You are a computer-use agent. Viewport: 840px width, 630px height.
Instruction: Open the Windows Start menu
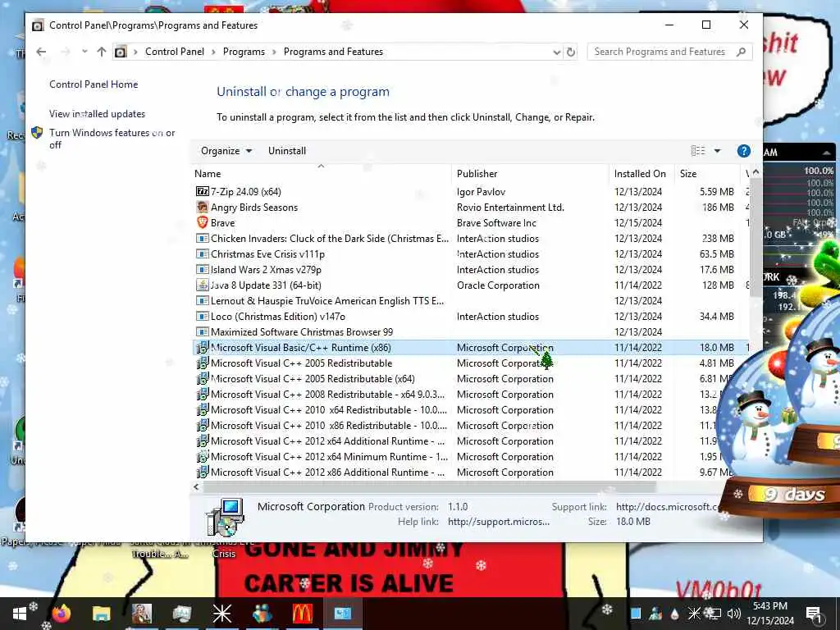20,614
